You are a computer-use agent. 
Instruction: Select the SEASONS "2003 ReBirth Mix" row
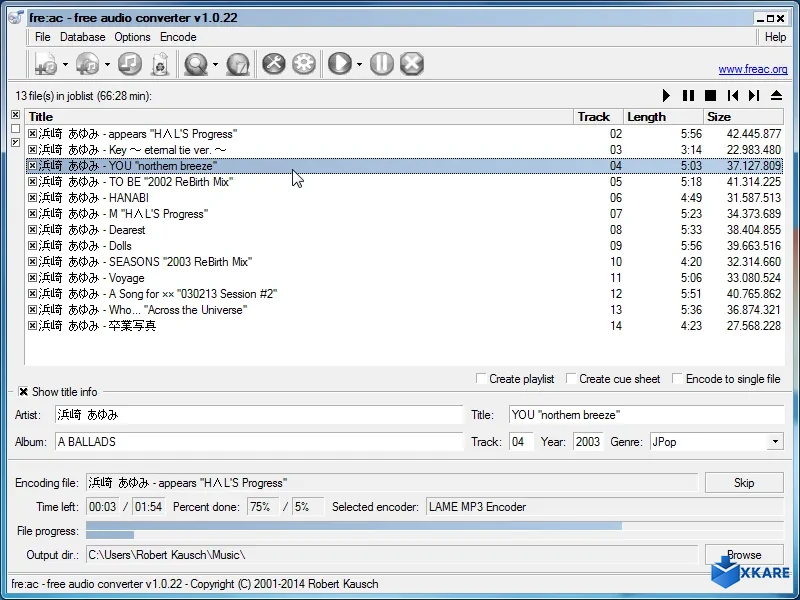coord(404,262)
